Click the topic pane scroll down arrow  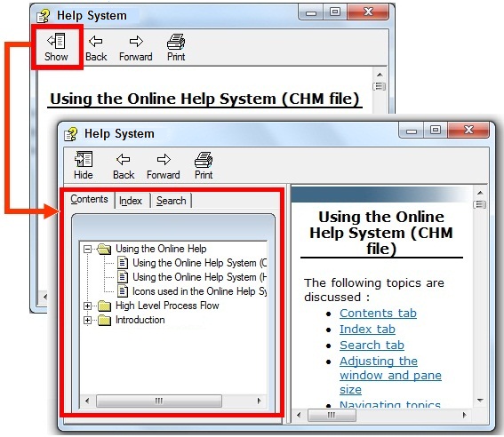480,401
